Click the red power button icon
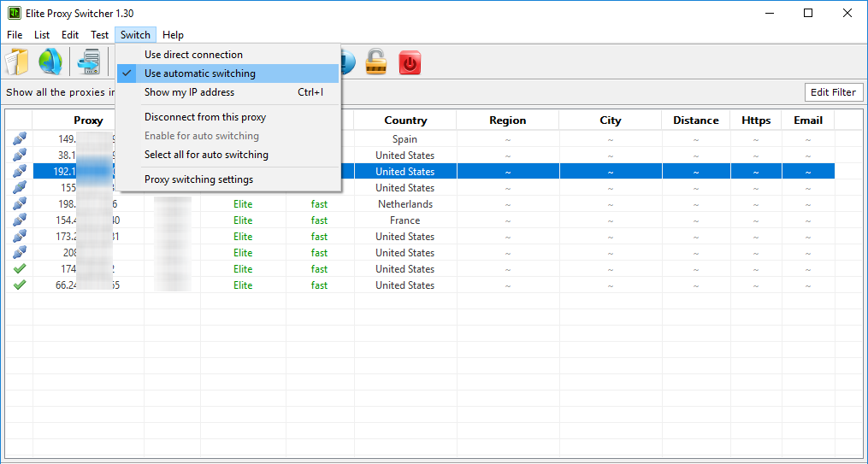This screenshot has width=868, height=464. click(410, 62)
